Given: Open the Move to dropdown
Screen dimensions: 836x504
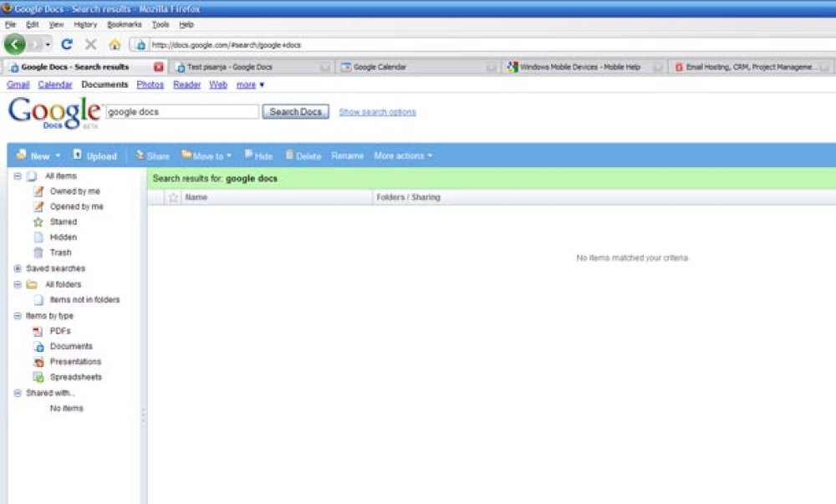Looking at the screenshot, I should coord(206,155).
